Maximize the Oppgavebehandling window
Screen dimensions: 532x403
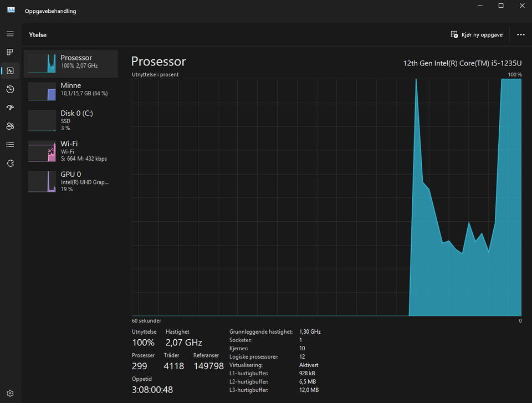point(501,6)
